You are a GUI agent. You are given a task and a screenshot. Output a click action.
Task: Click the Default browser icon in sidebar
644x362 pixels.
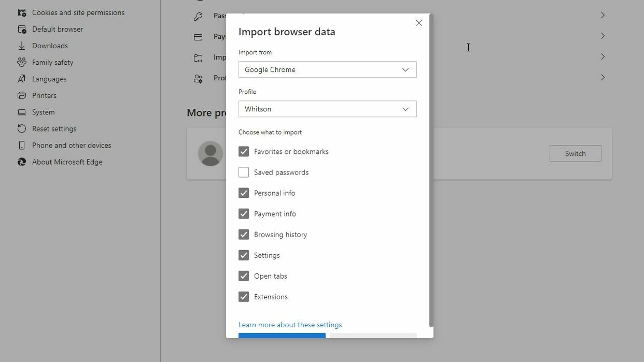22,29
